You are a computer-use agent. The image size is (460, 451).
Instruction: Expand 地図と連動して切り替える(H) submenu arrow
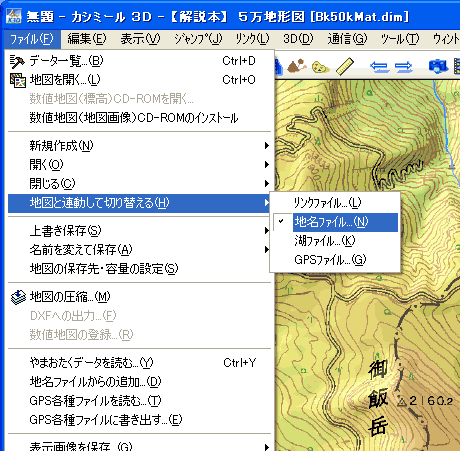[267, 203]
